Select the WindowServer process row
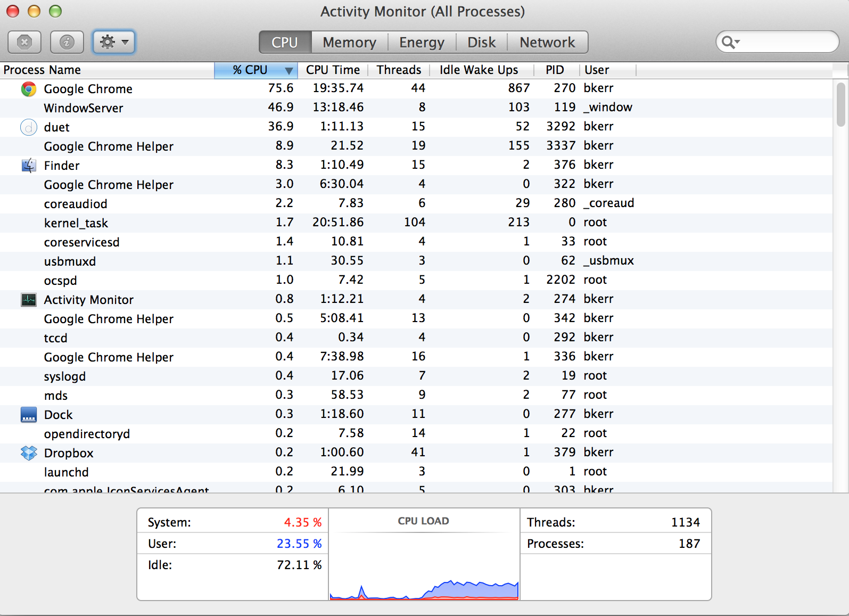This screenshot has height=616, width=849. click(416, 108)
